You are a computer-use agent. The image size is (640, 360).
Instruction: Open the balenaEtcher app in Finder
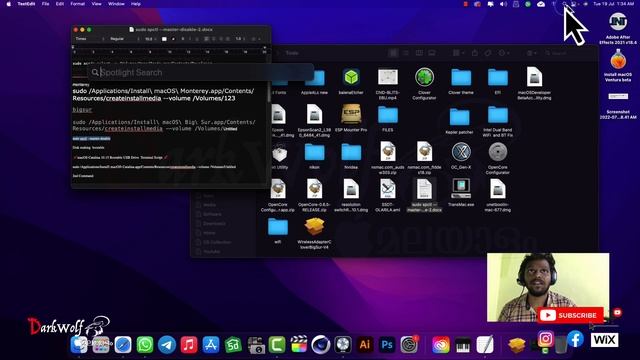point(351,77)
